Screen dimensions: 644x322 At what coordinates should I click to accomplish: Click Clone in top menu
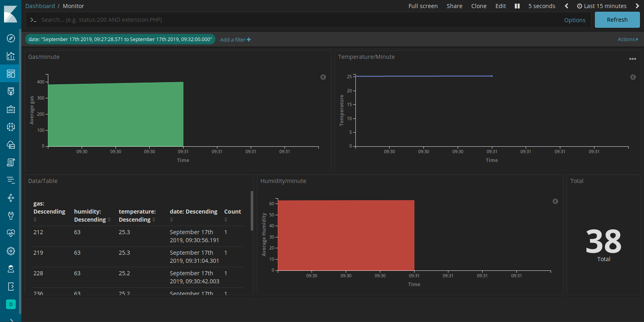[479, 6]
